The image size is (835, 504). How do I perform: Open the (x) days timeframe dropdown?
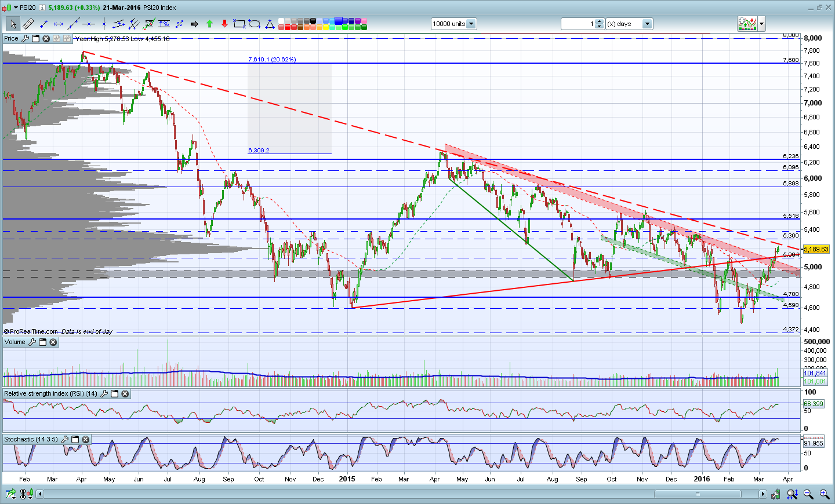(x=647, y=24)
